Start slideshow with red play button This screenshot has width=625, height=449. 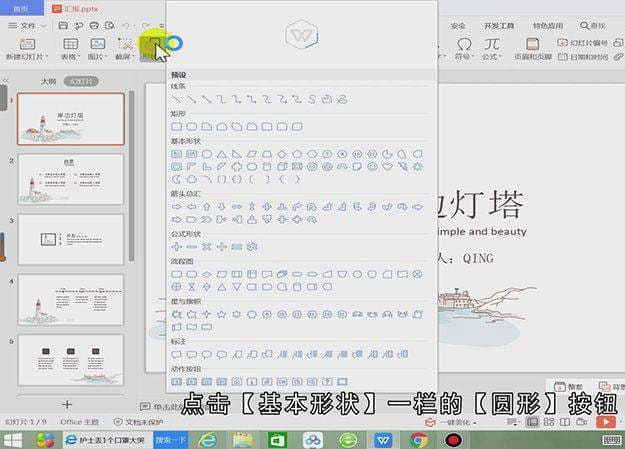tap(606, 422)
